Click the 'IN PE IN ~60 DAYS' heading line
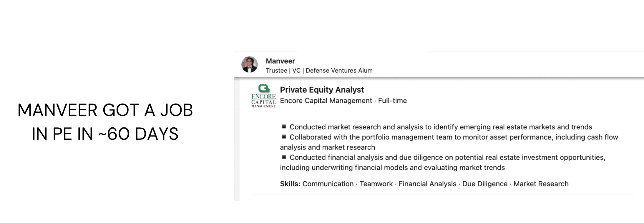The width and height of the screenshot is (644, 223). 105,134
